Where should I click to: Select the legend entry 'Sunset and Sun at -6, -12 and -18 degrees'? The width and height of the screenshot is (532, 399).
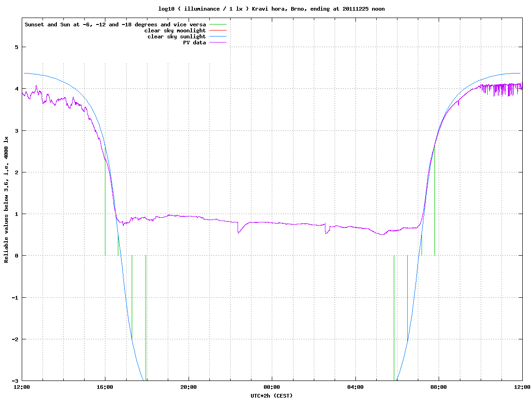[x=115, y=25]
